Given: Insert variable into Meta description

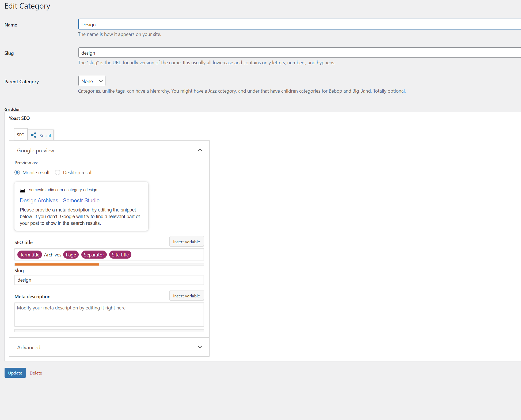Looking at the screenshot, I should 186,296.
